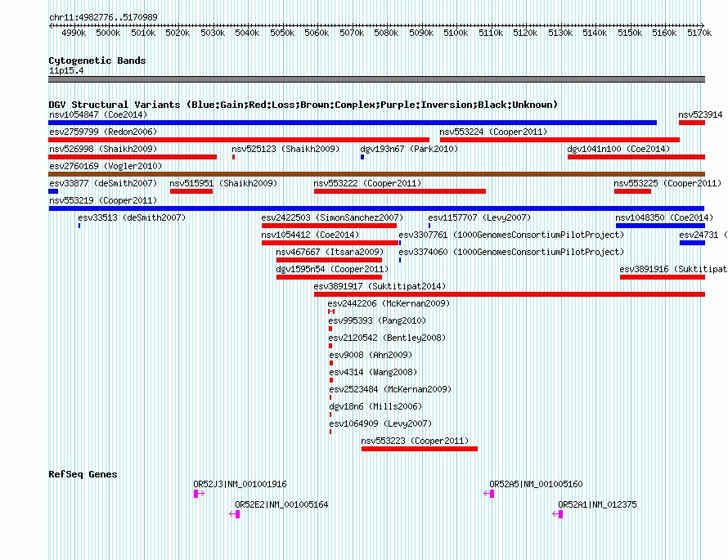Select the red nsv515951 (Shaikh2009) loss bar
The width and height of the screenshot is (728, 560).
pyautogui.click(x=191, y=191)
